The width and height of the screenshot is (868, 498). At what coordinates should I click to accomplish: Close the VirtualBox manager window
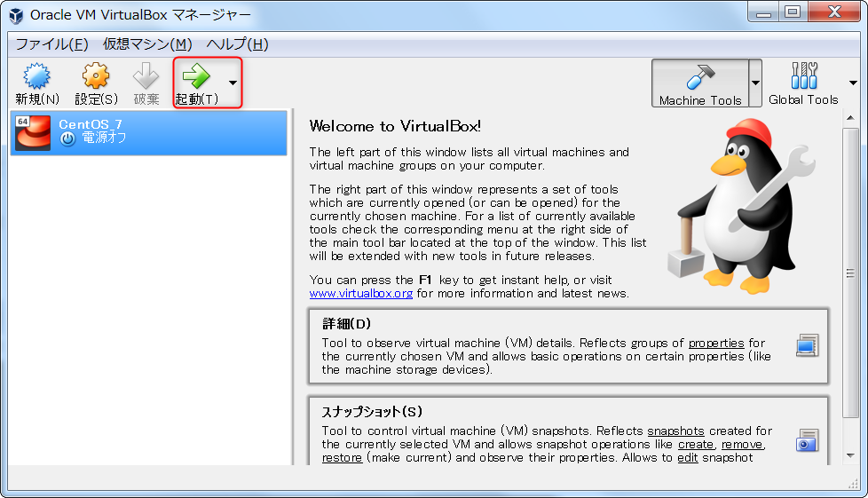pyautogui.click(x=834, y=12)
